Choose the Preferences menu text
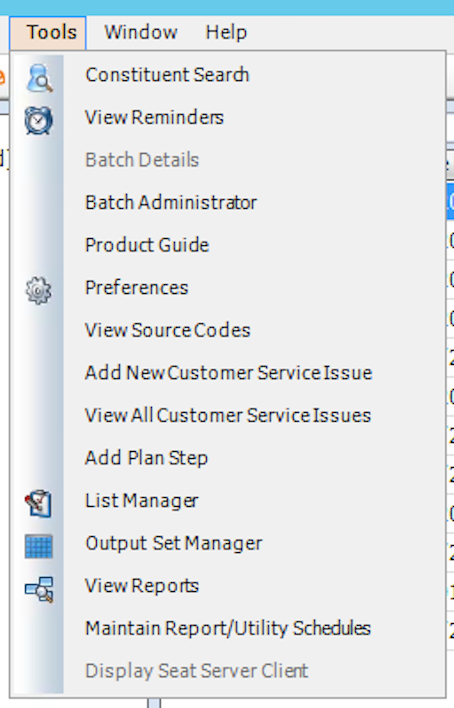454x708 pixels. pyautogui.click(x=136, y=288)
